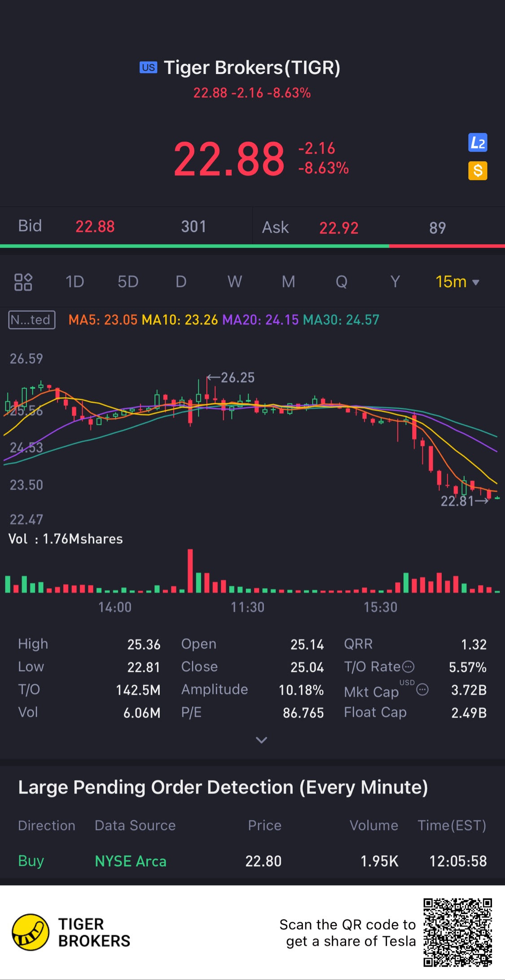The height and width of the screenshot is (980, 505).
Task: Tap the MA10: 23.26 indicator label
Action: (180, 320)
